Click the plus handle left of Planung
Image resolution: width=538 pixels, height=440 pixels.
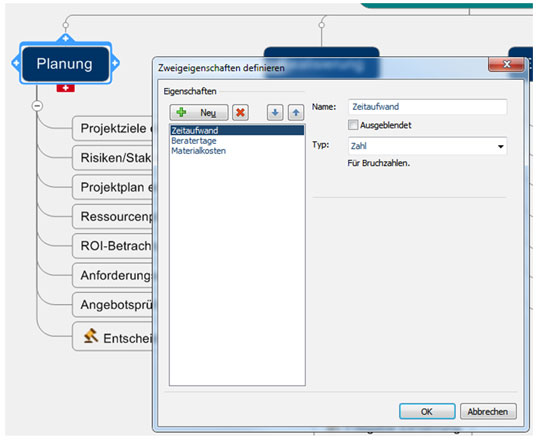pos(16,63)
